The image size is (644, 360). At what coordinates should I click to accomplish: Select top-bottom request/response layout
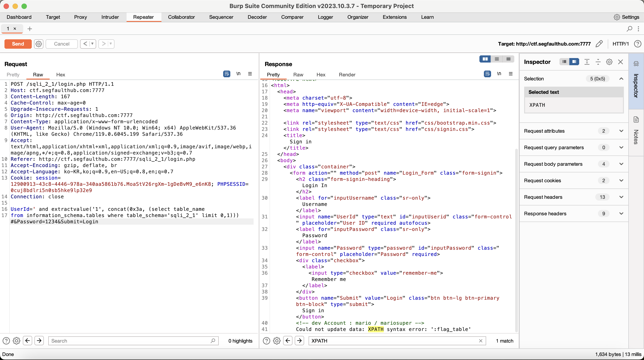tap(497, 59)
